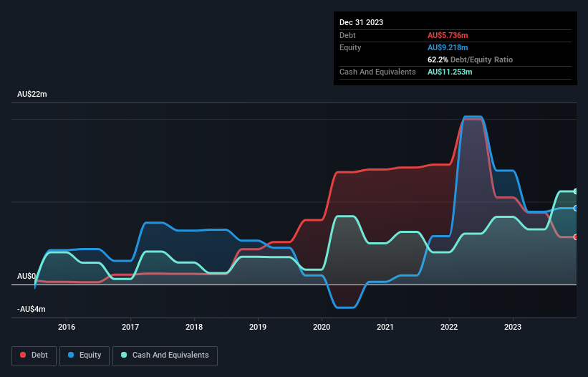Click the AU$22m y-axis label
The image size is (588, 377).
32,94
